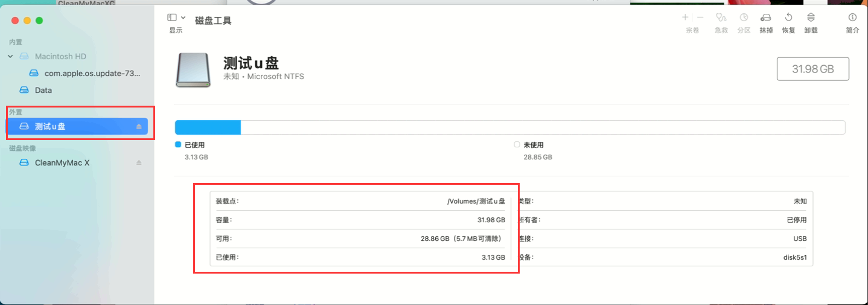Open the 显示 view options dropdown
868x305 pixels.
(176, 18)
